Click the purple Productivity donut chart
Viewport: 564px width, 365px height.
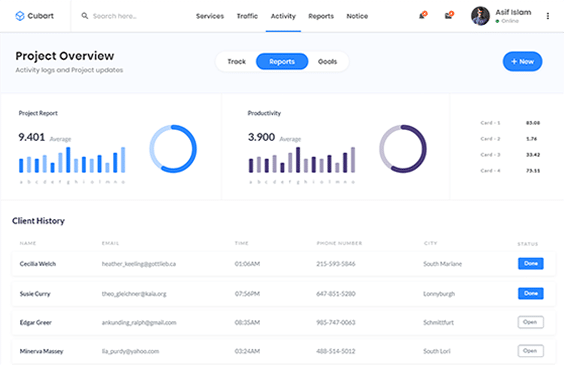click(403, 149)
